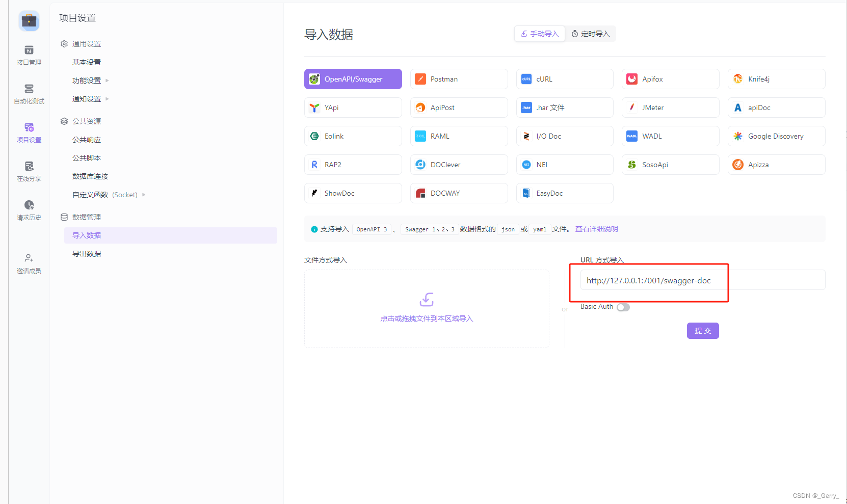The image size is (847, 504).
Task: Click 数据管理 section header
Action: [81, 217]
